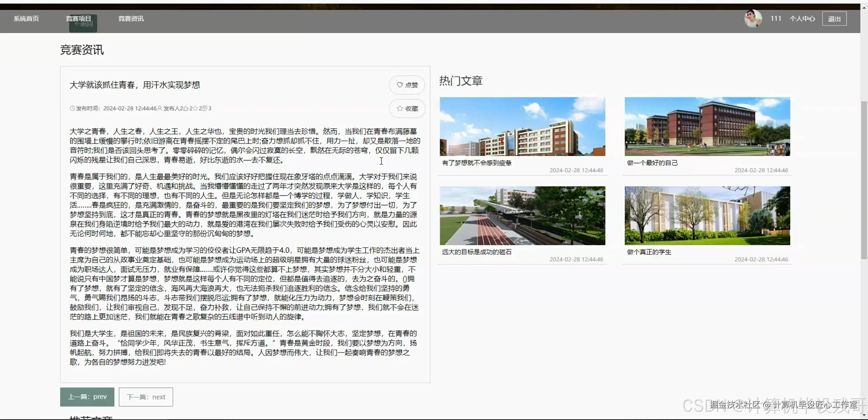
Task: Open the article 做个真正的学生
Action: [648, 252]
